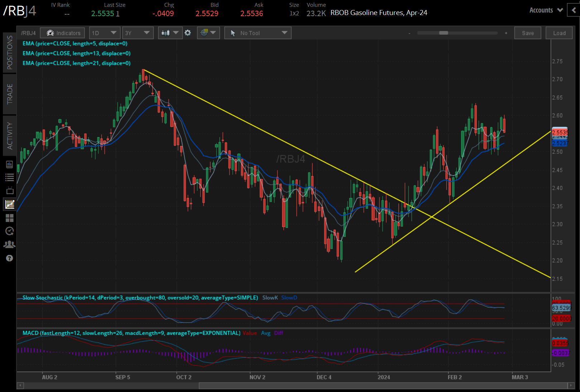Switch to the TRADE tab
Screen dimensions: 580x392
(x=10, y=94)
